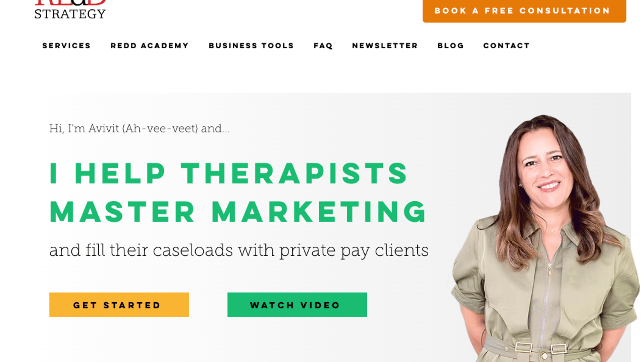Click Book a Free Consultation button

point(524,11)
